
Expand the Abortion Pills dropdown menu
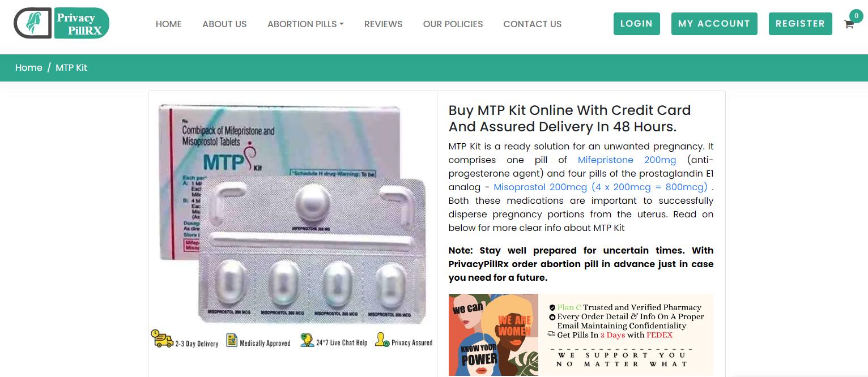click(x=305, y=24)
